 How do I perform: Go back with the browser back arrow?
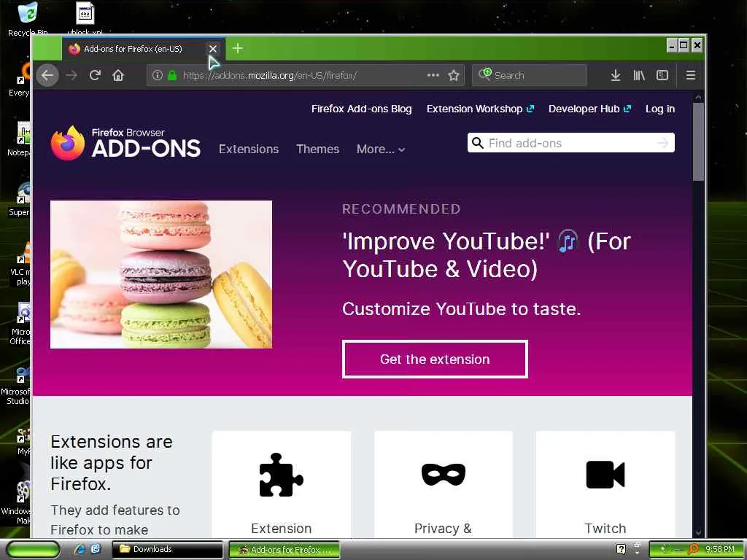pyautogui.click(x=47, y=75)
